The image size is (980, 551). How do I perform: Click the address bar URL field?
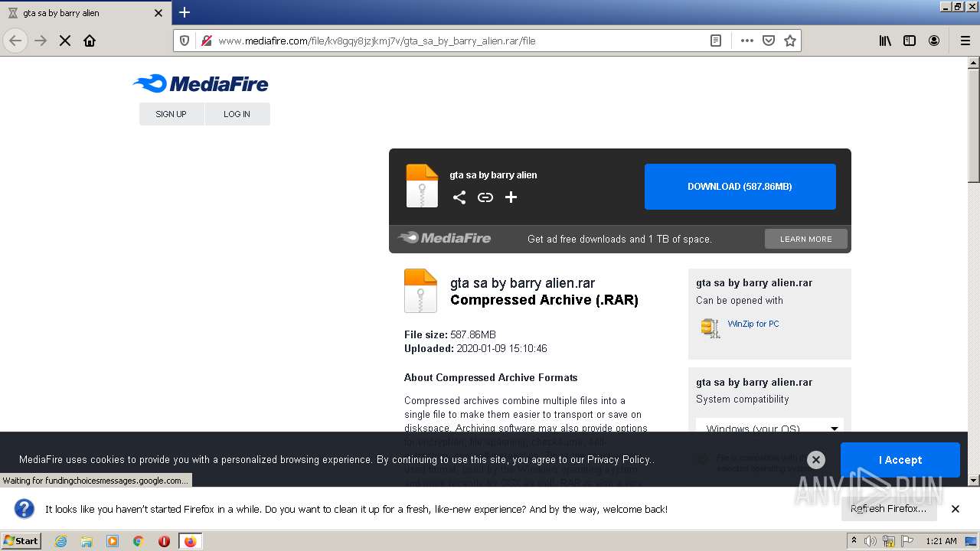[459, 41]
